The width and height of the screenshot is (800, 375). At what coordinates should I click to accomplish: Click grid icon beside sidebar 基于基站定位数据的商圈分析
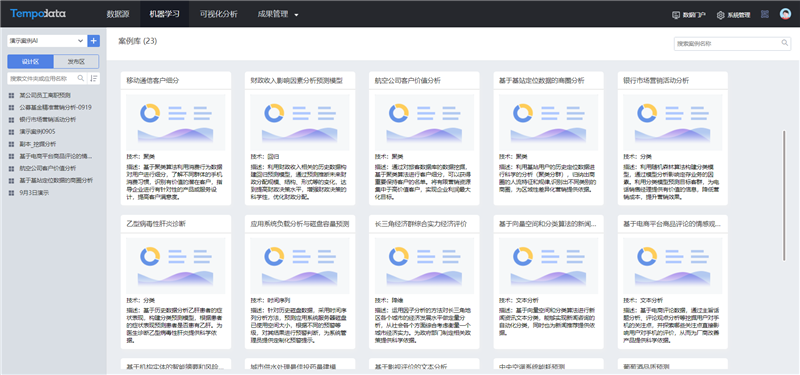point(11,181)
